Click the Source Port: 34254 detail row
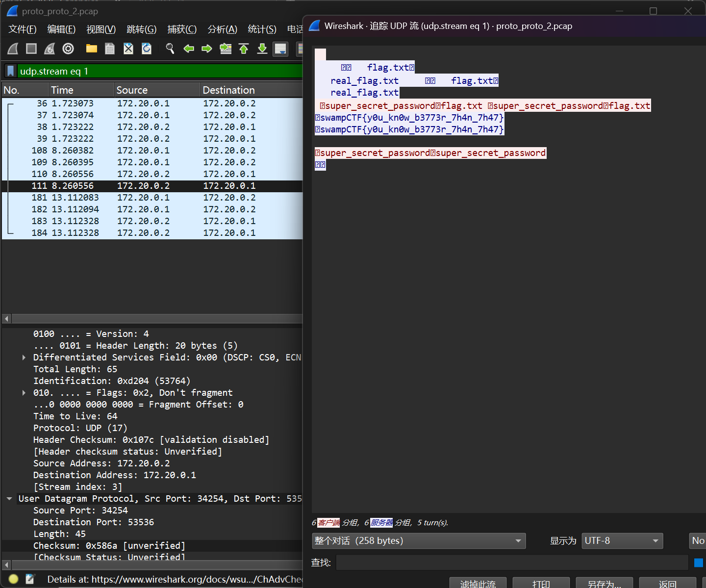Viewport: 706px width, 588px height. point(80,511)
